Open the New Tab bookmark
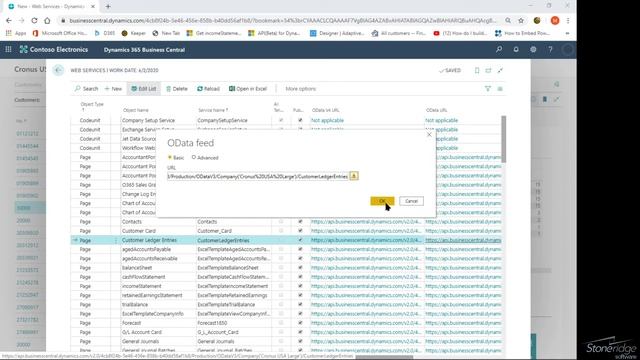The image size is (640, 360). coord(166,33)
